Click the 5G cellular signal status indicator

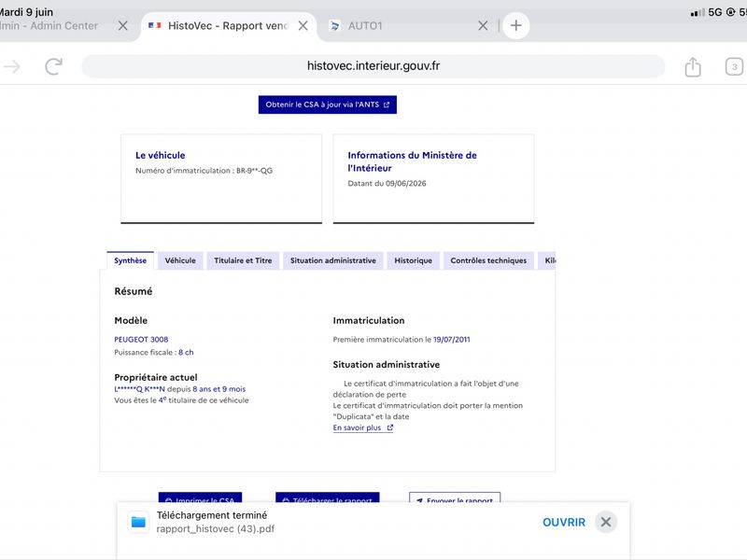tap(707, 12)
